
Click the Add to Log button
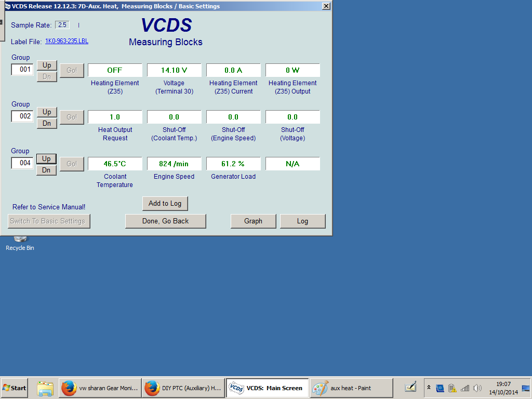[165, 204]
